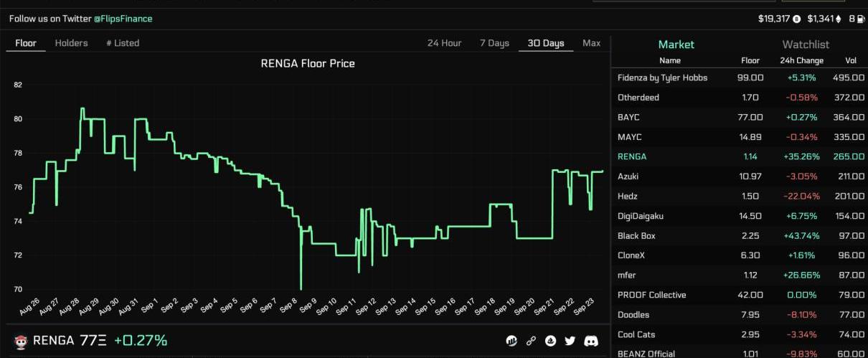Click PROOF Collective's 42.00 floor value
The height and width of the screenshot is (358, 868).
(x=750, y=295)
